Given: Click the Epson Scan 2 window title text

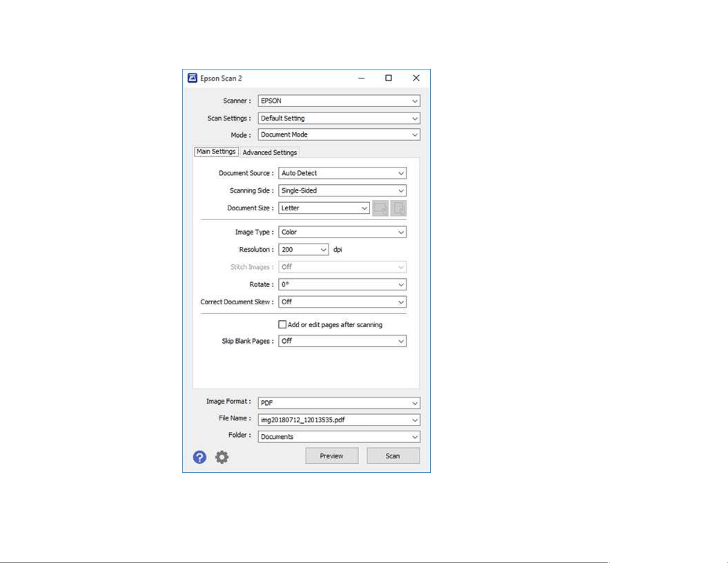Looking at the screenshot, I should pos(221,78).
